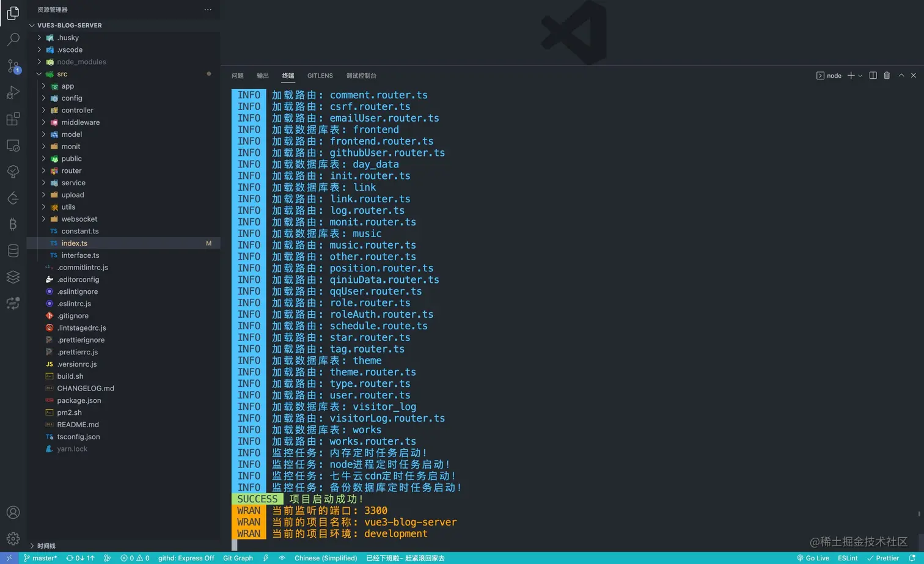The height and width of the screenshot is (564, 924).
Task: Maximize the panel with the up chevron
Action: 901,76
